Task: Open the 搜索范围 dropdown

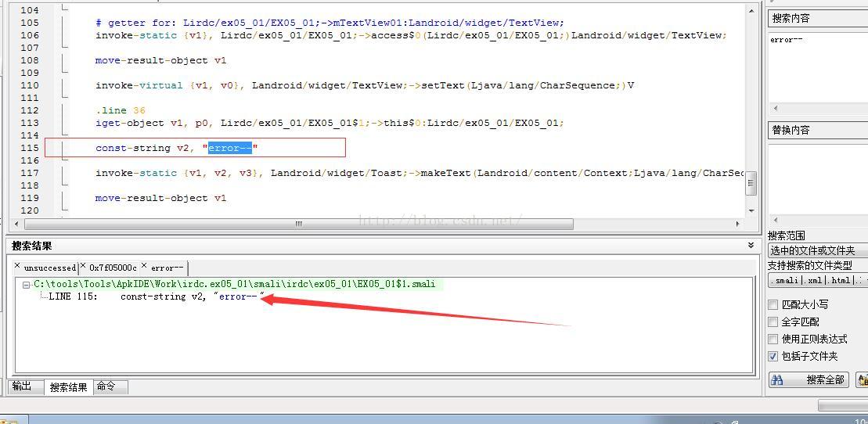Action: click(x=818, y=251)
